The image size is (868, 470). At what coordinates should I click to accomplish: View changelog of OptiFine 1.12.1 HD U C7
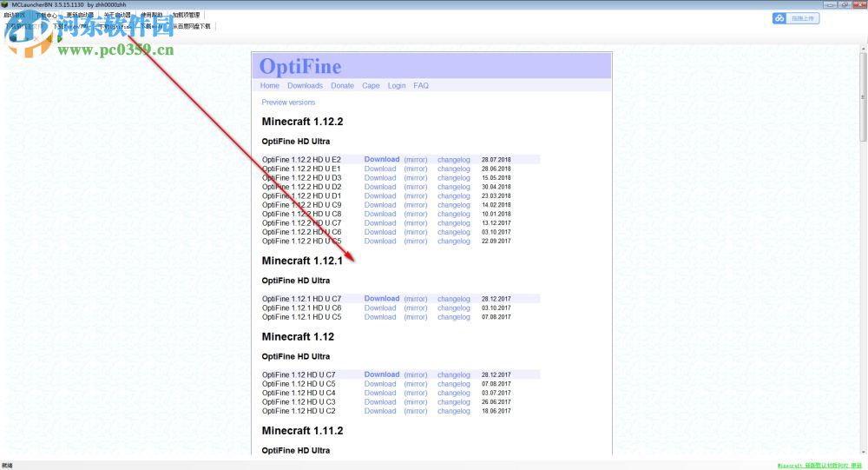pos(453,299)
